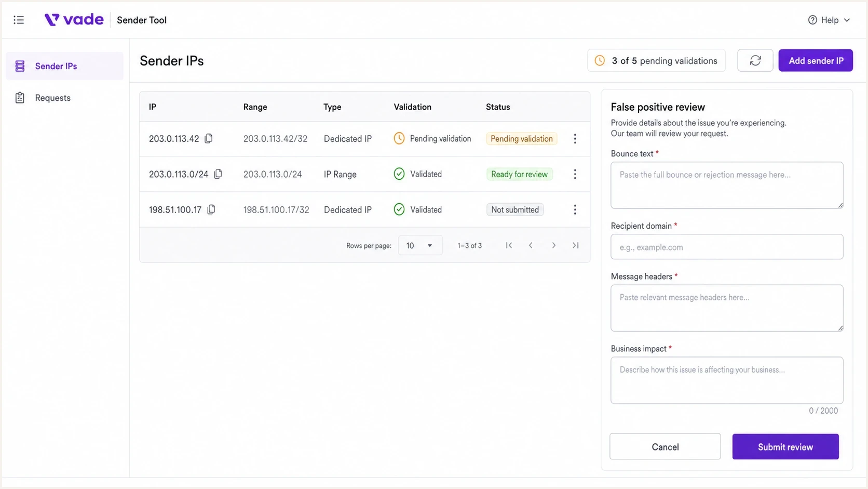Open Sender IPs in the sidebar
This screenshot has height=489, width=868.
click(x=65, y=66)
